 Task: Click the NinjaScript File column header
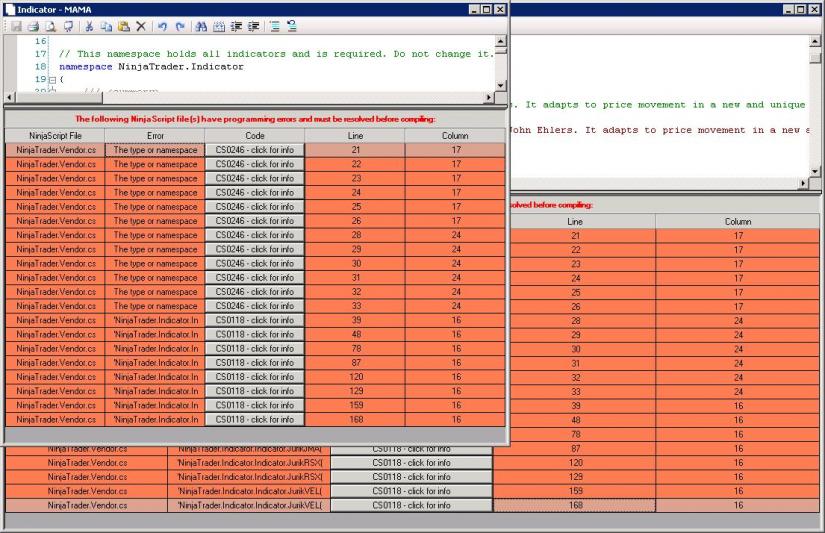(55, 136)
